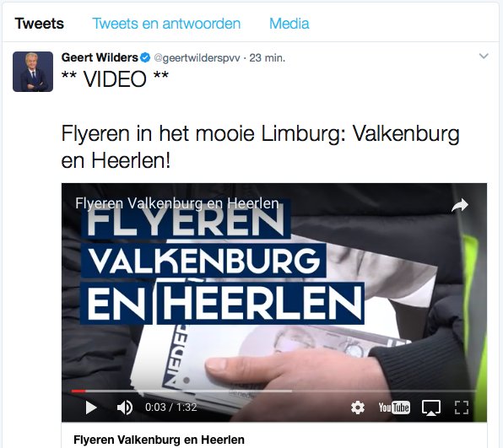Click the overlay video title at top
Screen dimensions: 503x448
pos(177,203)
